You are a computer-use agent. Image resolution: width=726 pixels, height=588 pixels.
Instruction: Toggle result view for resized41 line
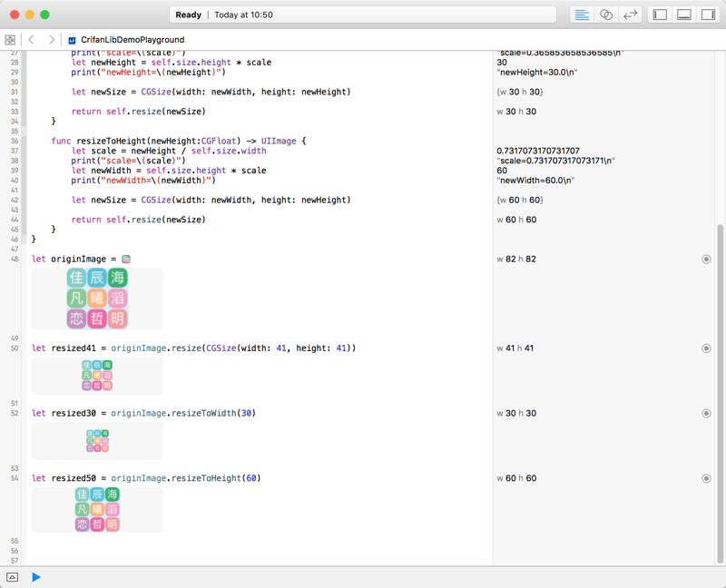706,348
